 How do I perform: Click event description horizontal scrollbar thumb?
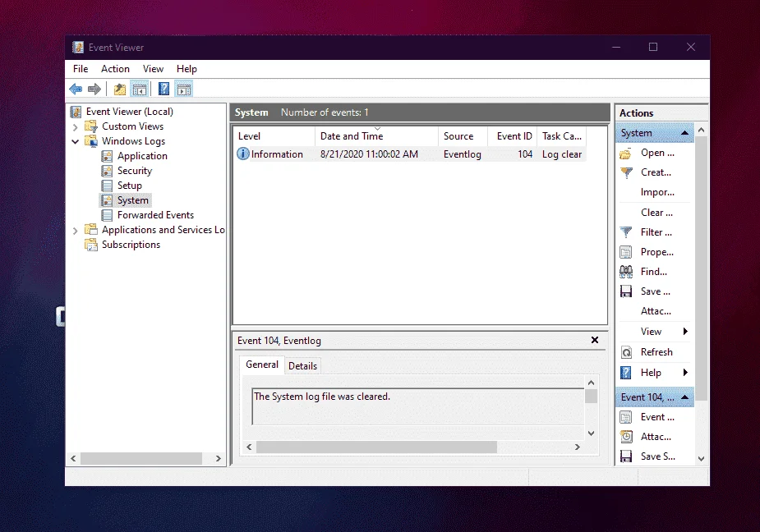[376, 447]
